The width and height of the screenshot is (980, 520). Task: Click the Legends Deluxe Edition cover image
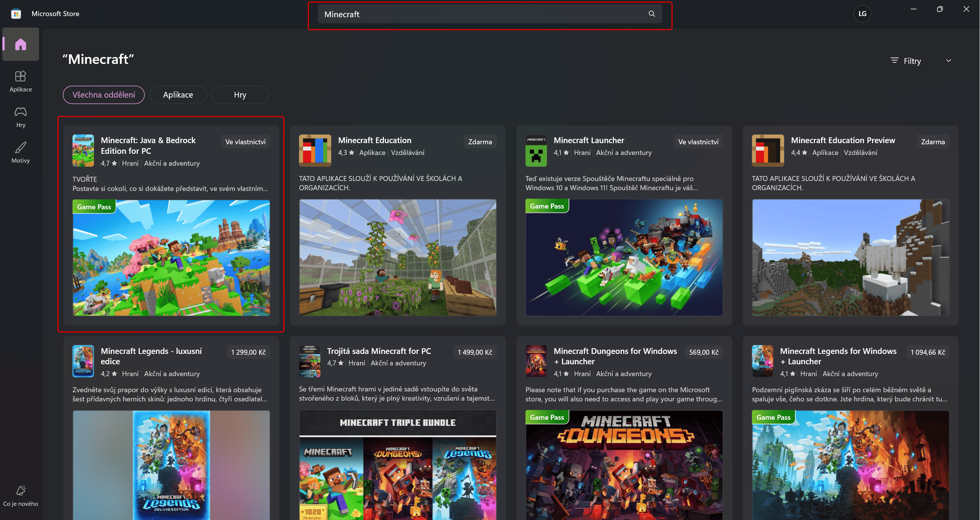[171, 465]
